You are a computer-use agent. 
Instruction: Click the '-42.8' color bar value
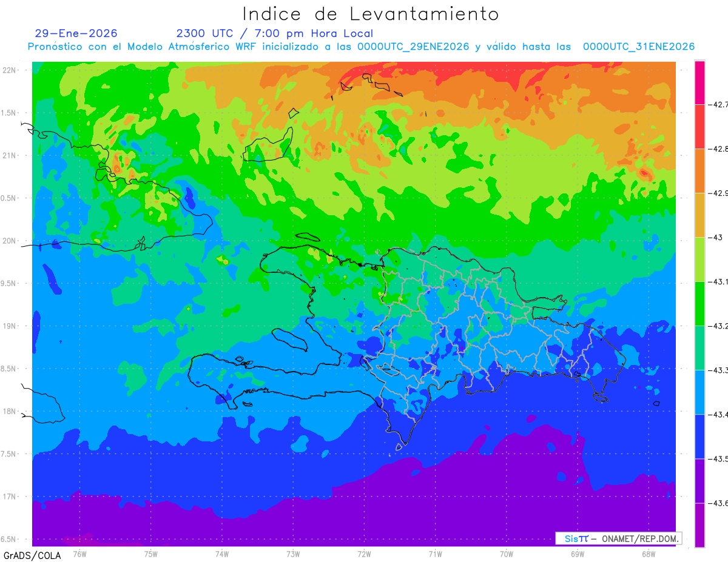click(x=718, y=149)
